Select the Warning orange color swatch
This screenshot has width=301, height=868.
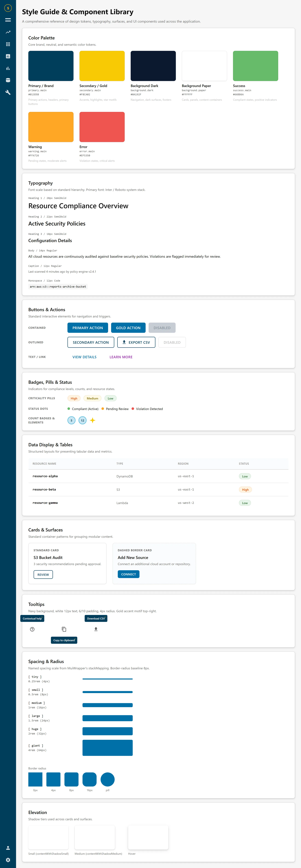coord(51,127)
